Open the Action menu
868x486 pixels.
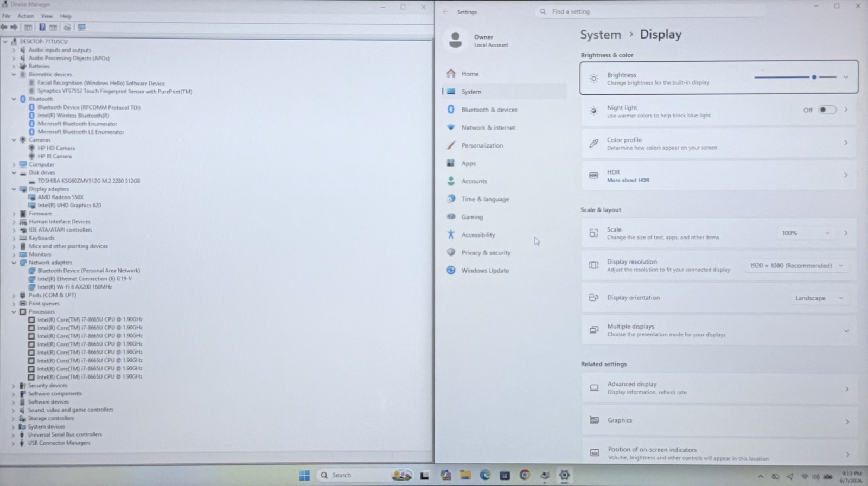25,16
